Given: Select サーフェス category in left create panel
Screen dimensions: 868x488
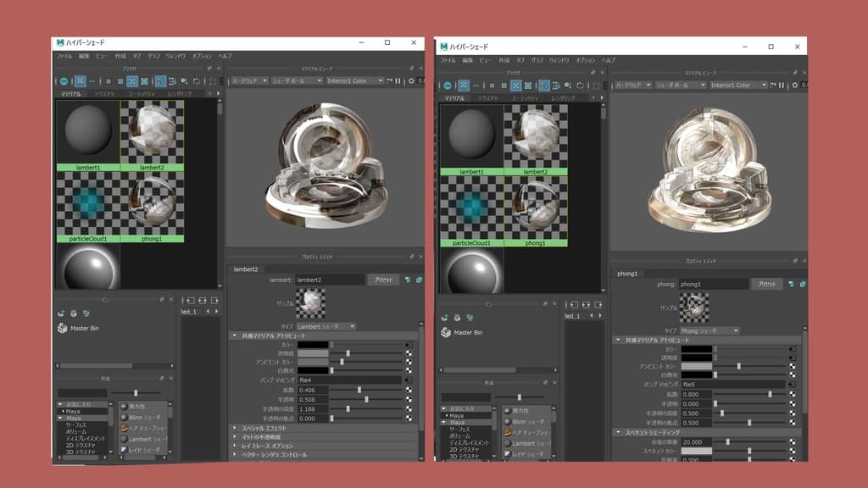Looking at the screenshot, I should [75, 425].
